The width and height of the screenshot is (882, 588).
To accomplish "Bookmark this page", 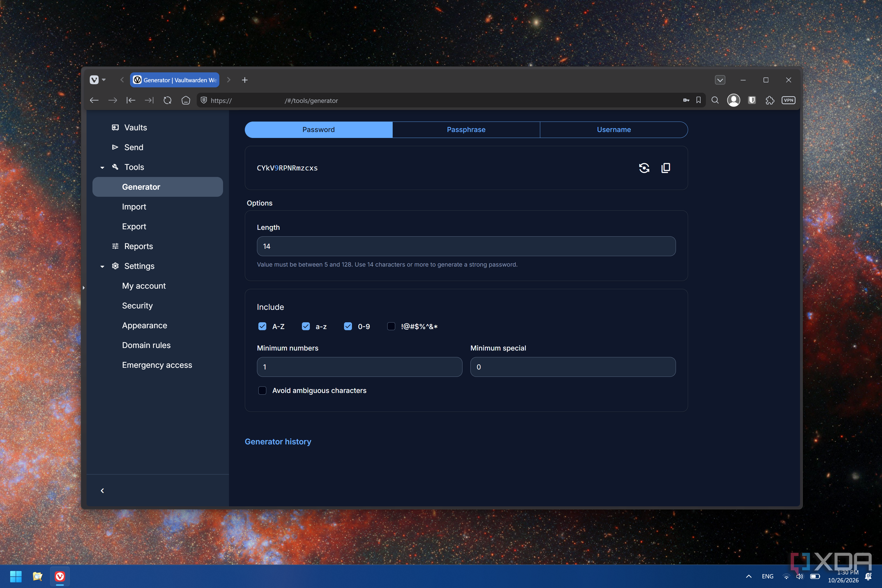I will (698, 101).
